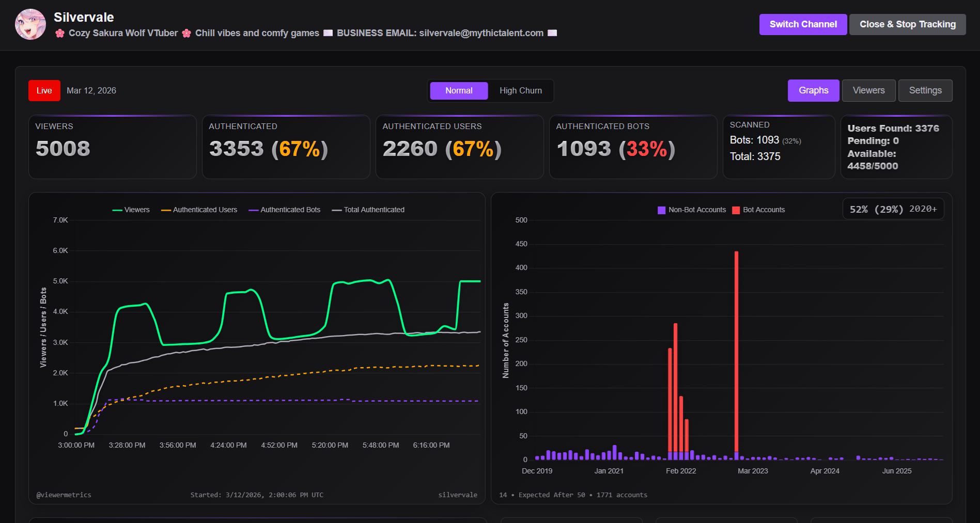The height and width of the screenshot is (523, 980).
Task: Click the Silvervale channel avatar
Action: point(30,24)
